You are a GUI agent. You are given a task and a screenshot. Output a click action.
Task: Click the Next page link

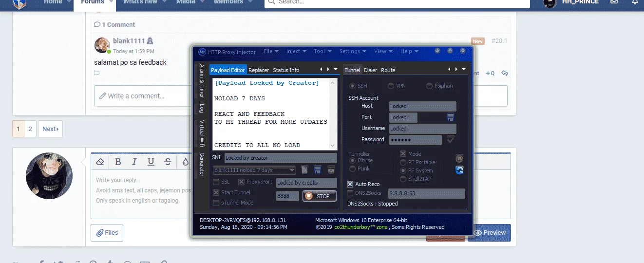point(50,129)
